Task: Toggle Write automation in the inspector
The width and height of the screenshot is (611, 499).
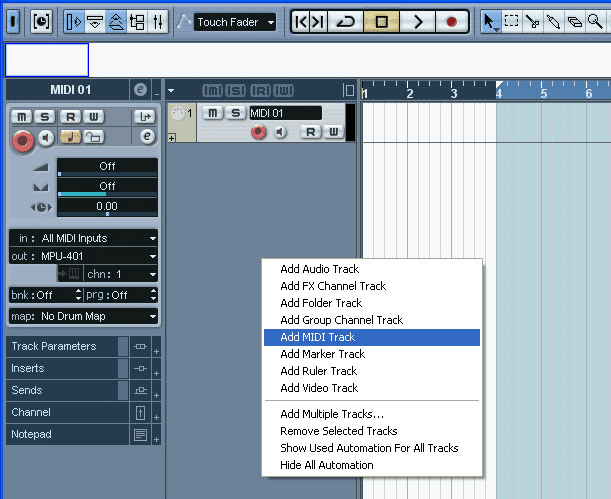Action: click(x=94, y=116)
